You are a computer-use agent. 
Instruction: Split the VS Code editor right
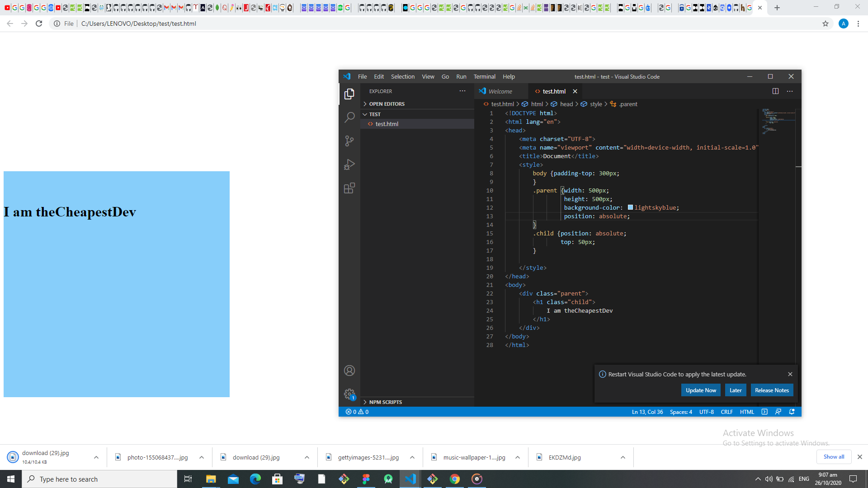775,91
